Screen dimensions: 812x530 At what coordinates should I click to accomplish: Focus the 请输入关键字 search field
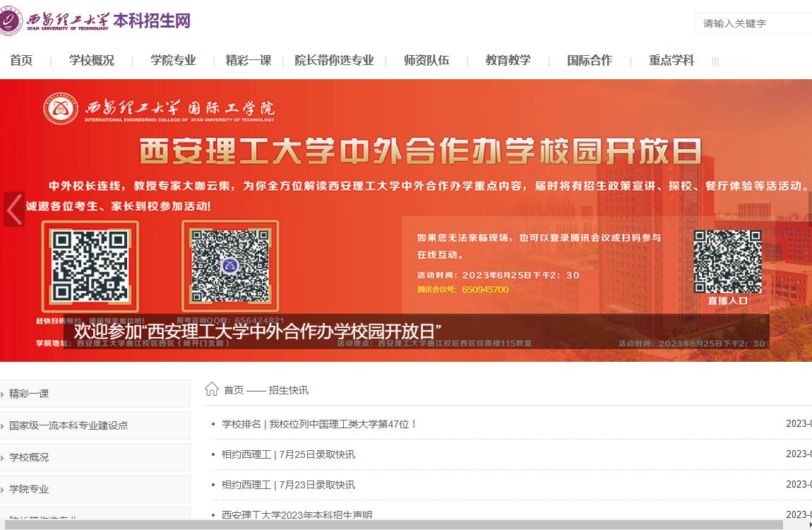pos(753,23)
